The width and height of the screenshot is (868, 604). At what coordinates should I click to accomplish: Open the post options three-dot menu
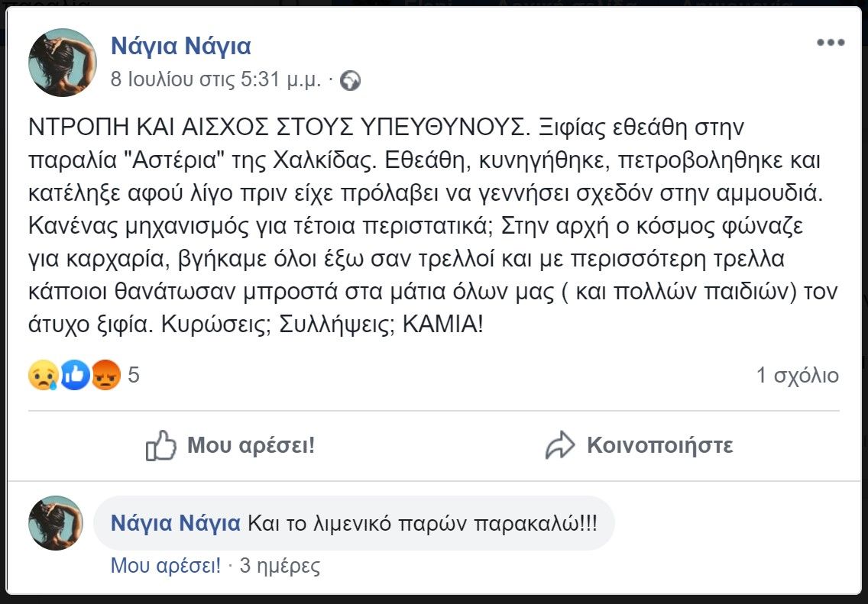point(830,43)
